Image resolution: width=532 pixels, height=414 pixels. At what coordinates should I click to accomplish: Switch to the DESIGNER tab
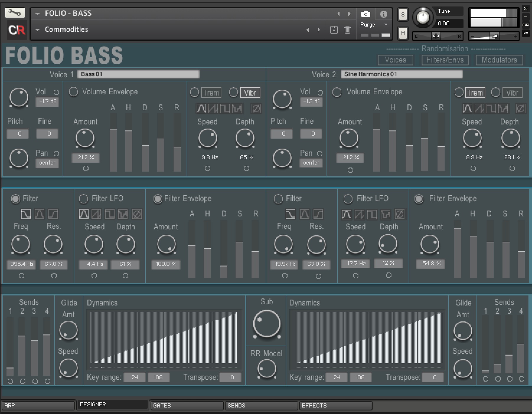coord(112,404)
